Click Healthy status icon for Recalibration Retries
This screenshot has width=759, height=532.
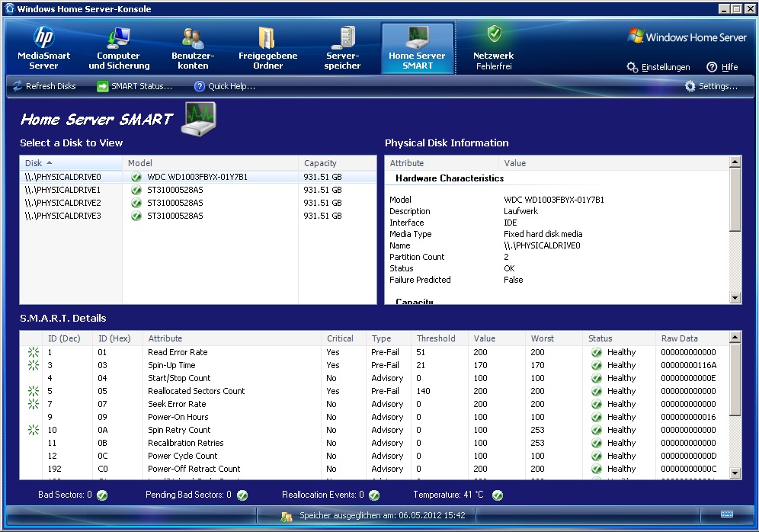pos(597,443)
